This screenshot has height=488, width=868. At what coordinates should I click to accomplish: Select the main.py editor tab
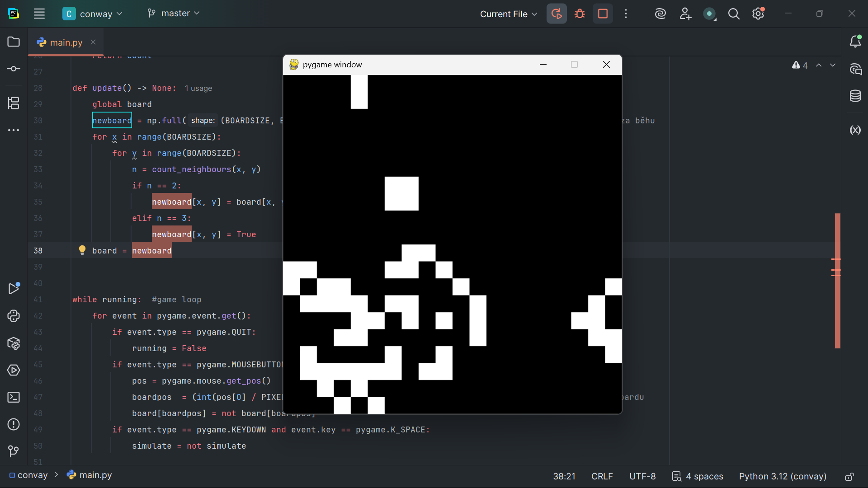point(66,42)
